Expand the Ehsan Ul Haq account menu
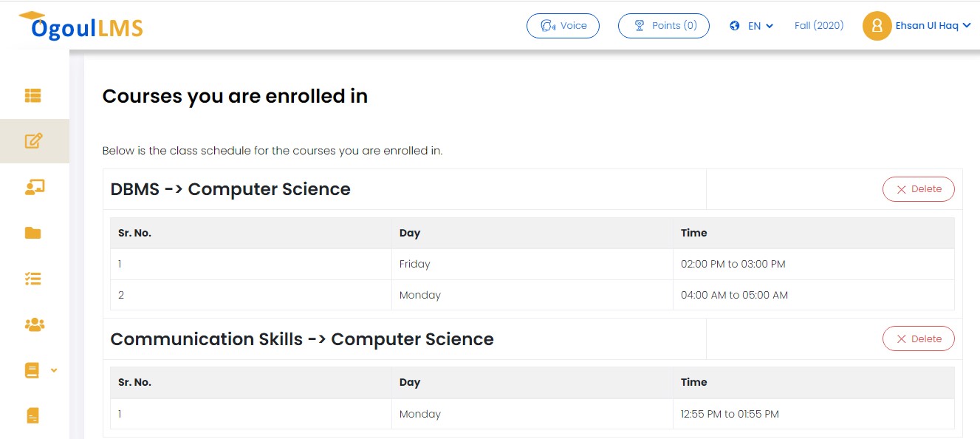This screenshot has width=980, height=439. pyautogui.click(x=933, y=26)
